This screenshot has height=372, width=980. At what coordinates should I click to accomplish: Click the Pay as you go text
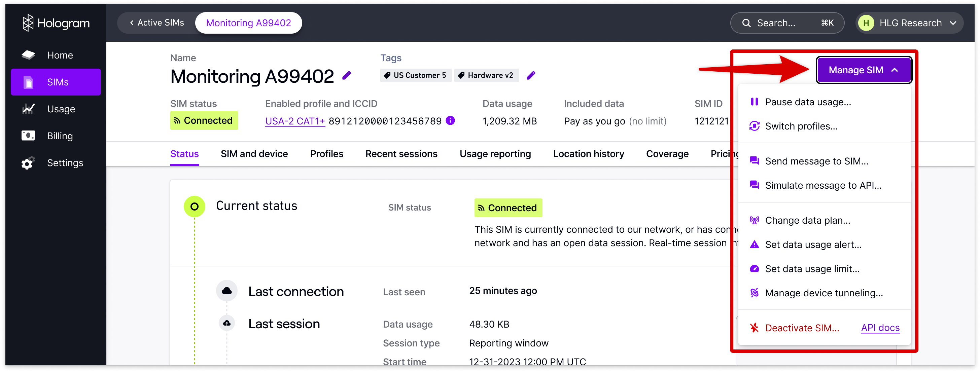[x=594, y=121]
